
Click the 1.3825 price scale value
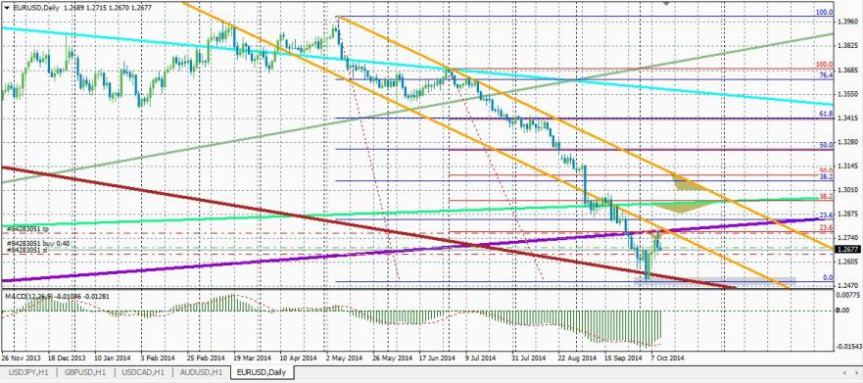click(x=848, y=46)
